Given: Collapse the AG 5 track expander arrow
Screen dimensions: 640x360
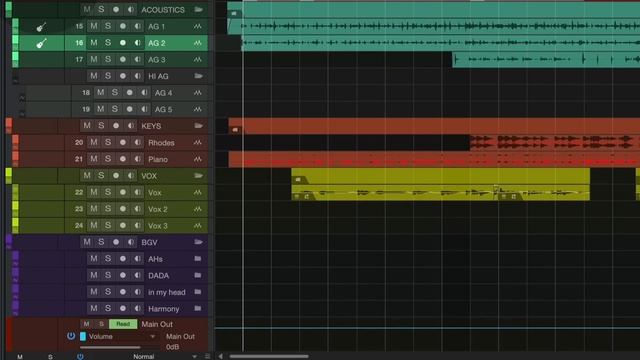Looking at the screenshot, I should point(22,114).
